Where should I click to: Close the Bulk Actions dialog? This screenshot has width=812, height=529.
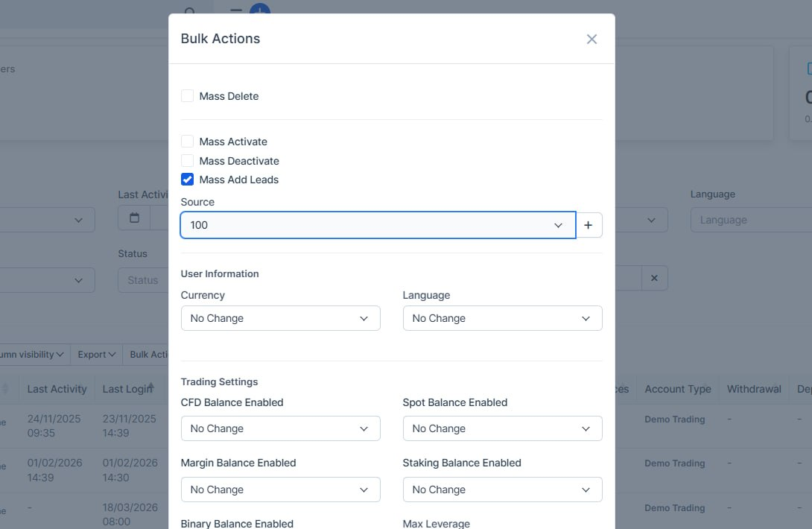591,39
